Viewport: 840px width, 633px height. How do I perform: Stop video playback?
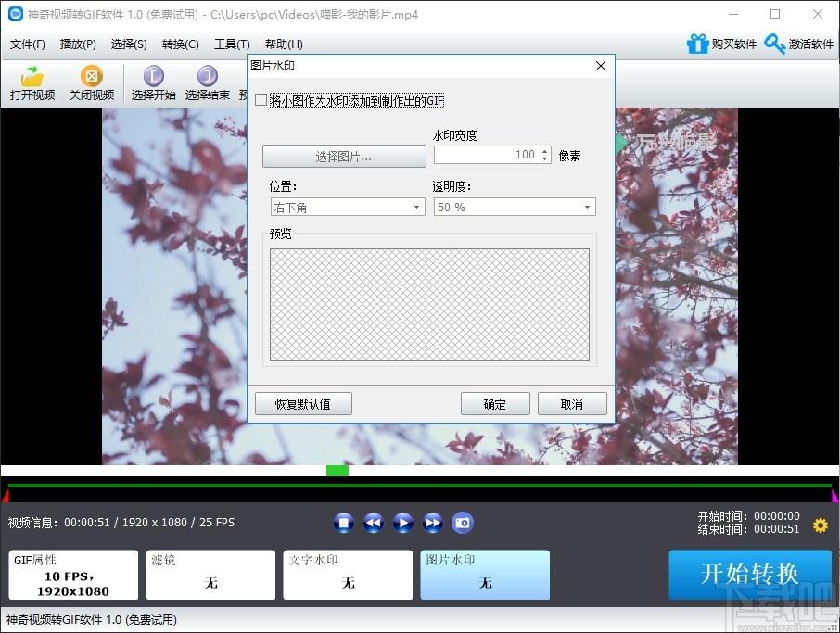(x=343, y=523)
